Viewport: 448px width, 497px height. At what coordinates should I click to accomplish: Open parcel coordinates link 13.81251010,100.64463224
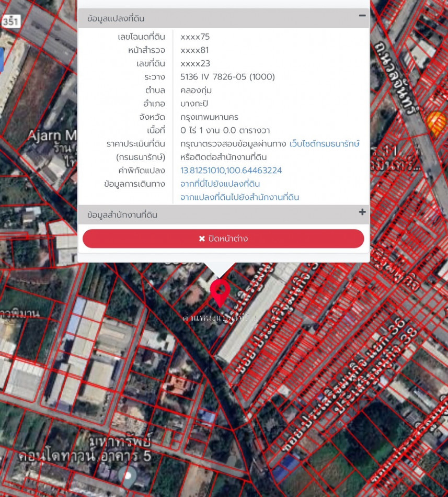click(x=231, y=171)
